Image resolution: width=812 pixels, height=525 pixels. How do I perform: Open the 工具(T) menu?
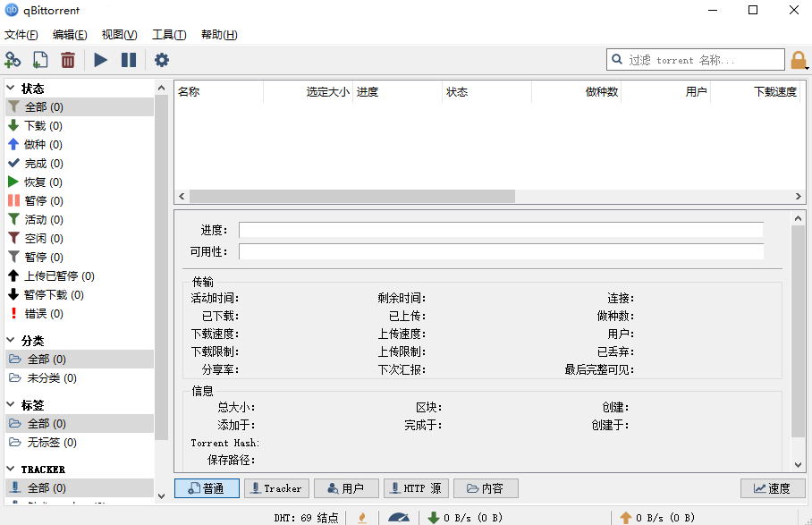pyautogui.click(x=169, y=35)
